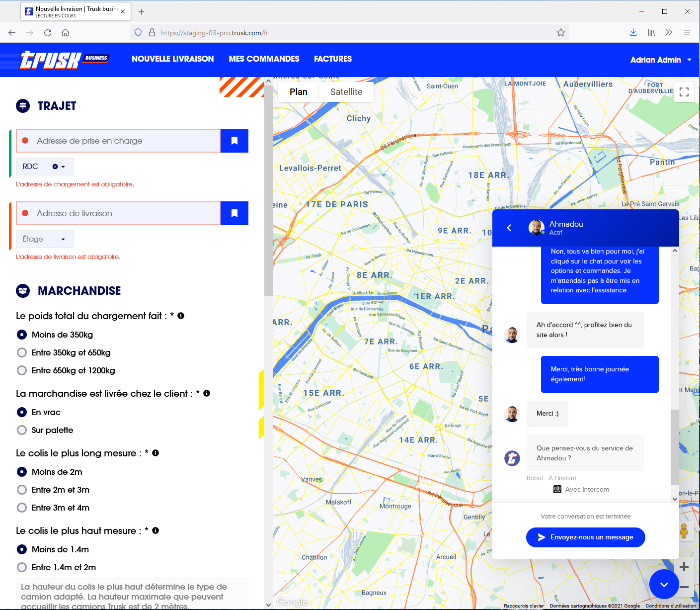Open a new browser tab
This screenshot has height=610, width=700.
(142, 11)
